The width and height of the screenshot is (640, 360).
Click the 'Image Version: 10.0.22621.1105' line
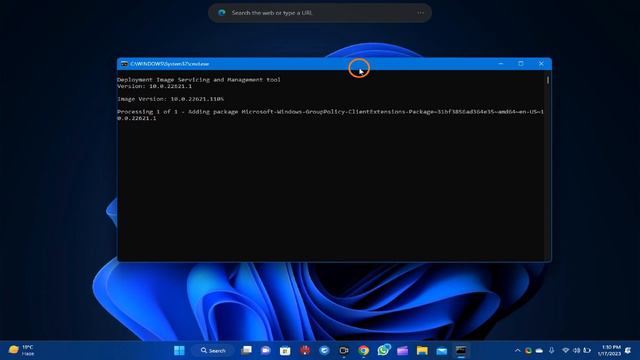(170, 99)
